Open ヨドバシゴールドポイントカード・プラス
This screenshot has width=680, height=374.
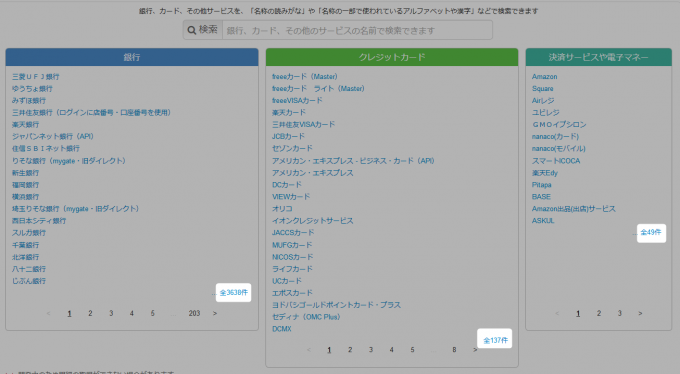pyautogui.click(x=336, y=305)
